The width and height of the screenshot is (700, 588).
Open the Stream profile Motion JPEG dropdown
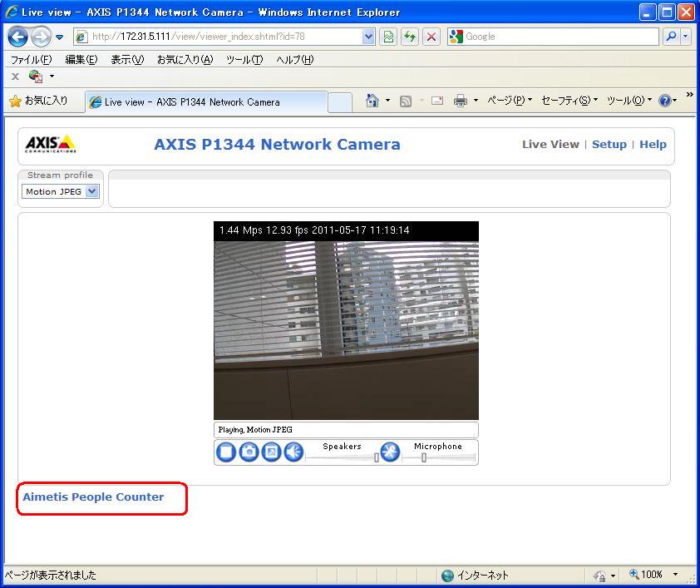[60, 191]
